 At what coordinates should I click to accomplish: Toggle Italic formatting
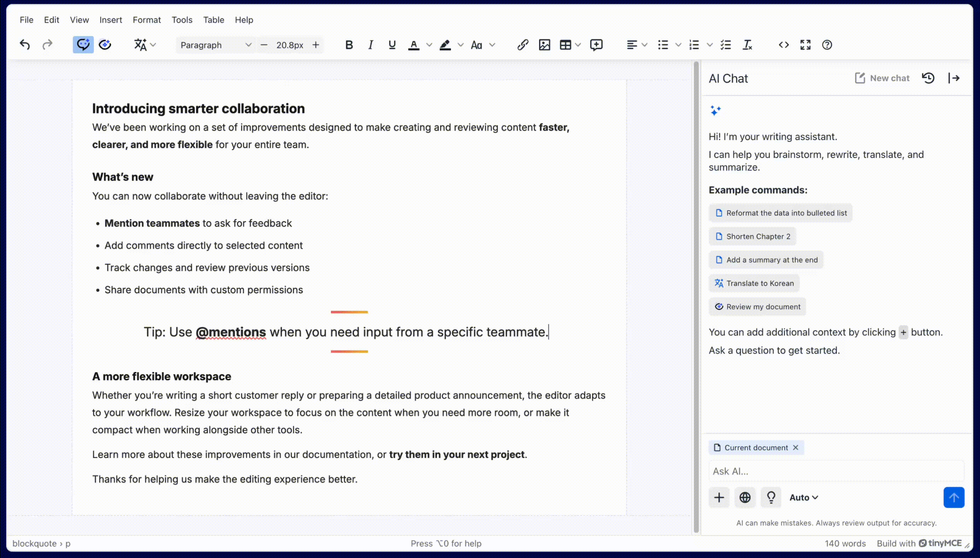click(x=371, y=45)
